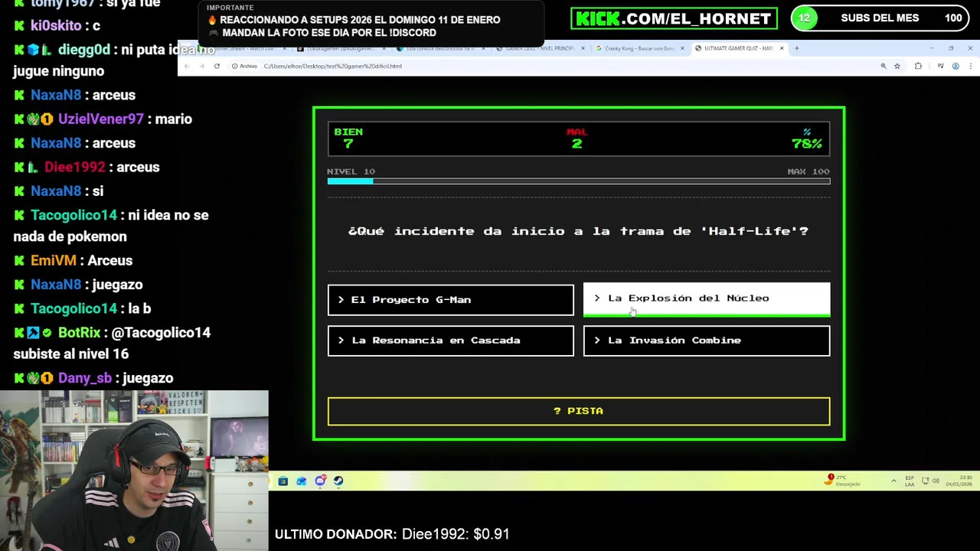Click the ULTIMO DONADOR ticker text
The width and height of the screenshot is (980, 551).
392,534
